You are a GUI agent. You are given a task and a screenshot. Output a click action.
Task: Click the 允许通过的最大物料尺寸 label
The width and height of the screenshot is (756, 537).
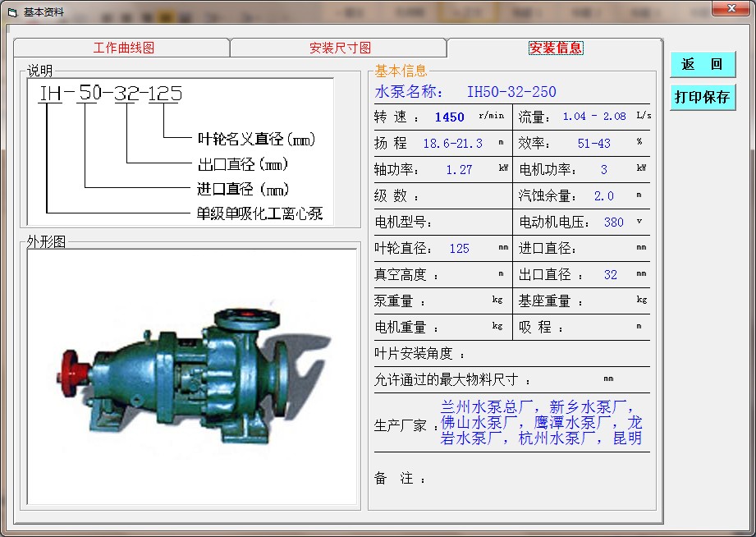click(x=452, y=379)
